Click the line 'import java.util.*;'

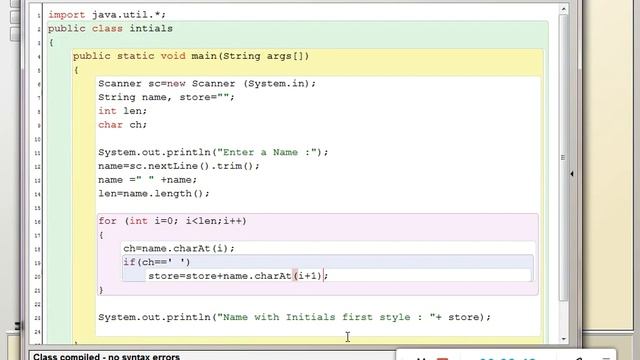coord(107,15)
